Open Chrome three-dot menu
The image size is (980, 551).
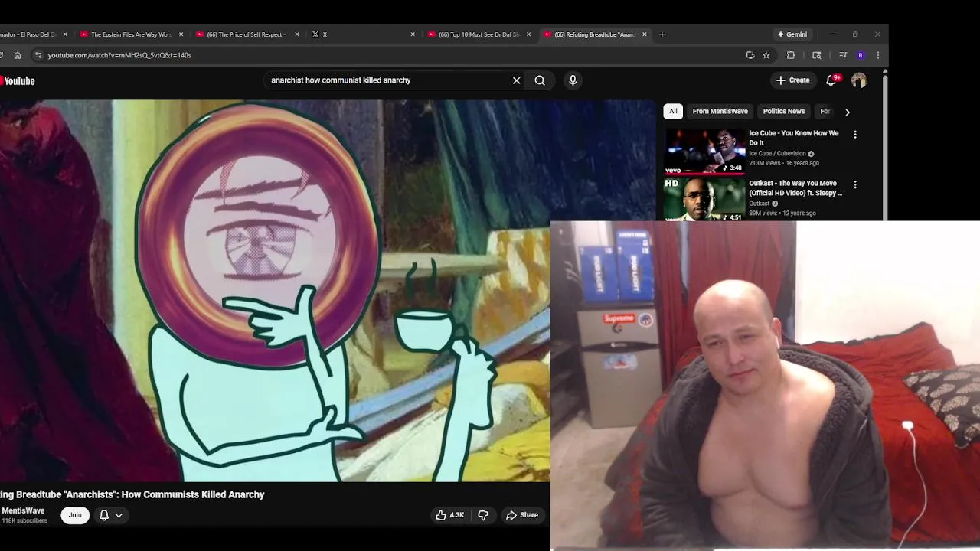878,55
